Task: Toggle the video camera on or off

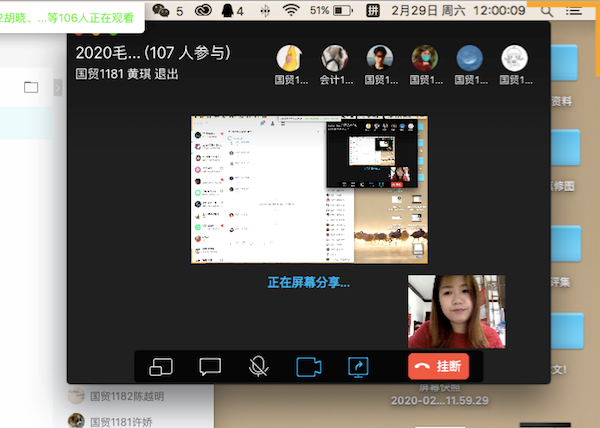Action: [308, 367]
